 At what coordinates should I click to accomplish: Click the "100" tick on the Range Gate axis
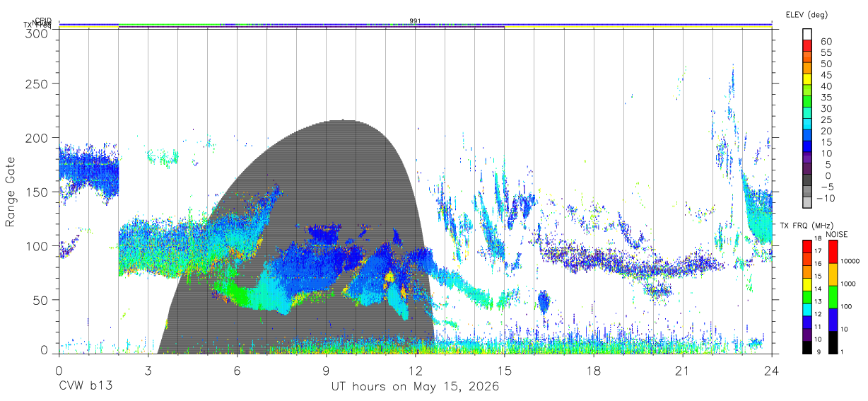click(37, 245)
